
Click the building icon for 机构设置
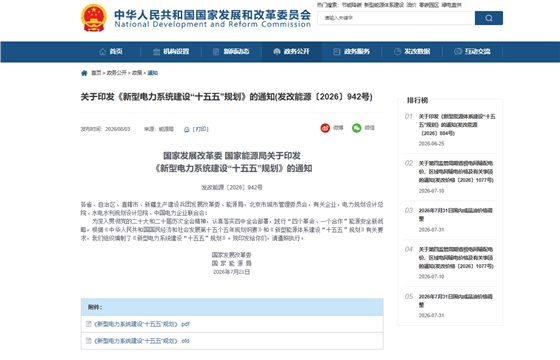tap(156, 52)
